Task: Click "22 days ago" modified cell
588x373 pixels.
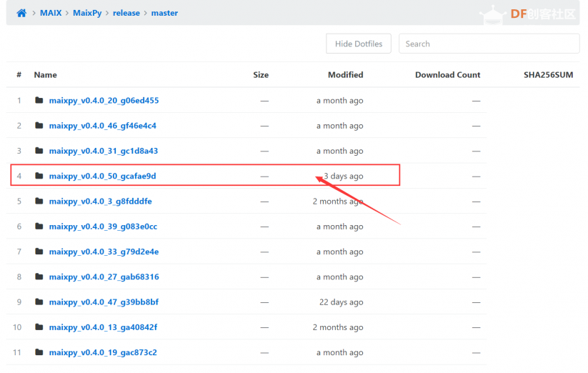Action: tap(342, 302)
